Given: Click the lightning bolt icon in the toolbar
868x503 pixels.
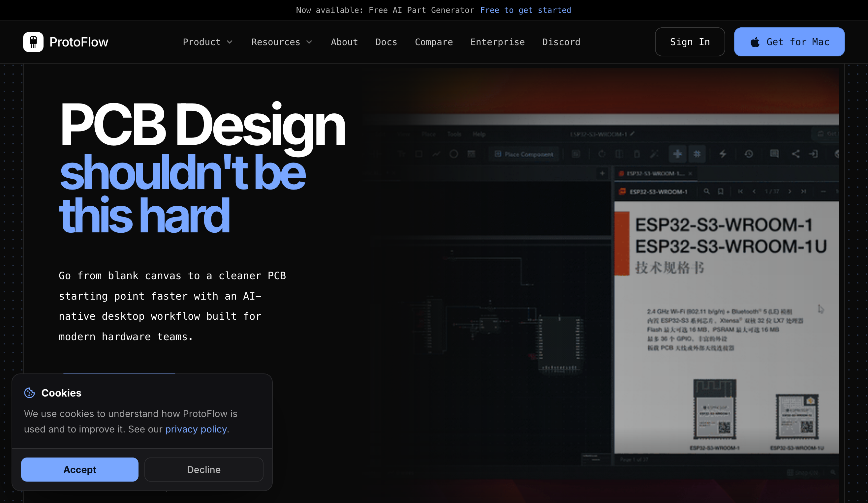Looking at the screenshot, I should tap(723, 154).
